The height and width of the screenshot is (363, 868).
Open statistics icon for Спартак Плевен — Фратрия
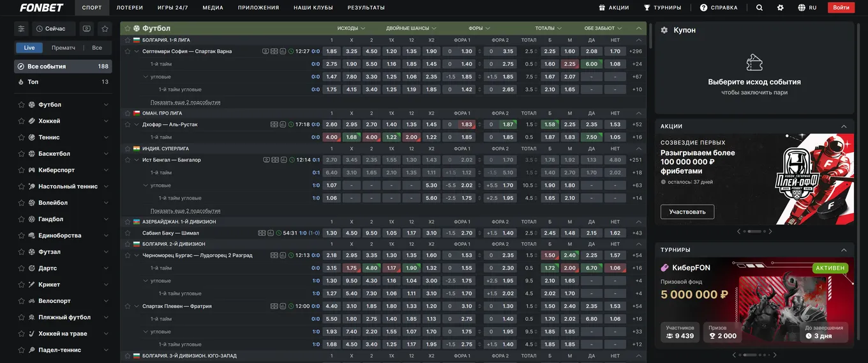click(x=282, y=306)
